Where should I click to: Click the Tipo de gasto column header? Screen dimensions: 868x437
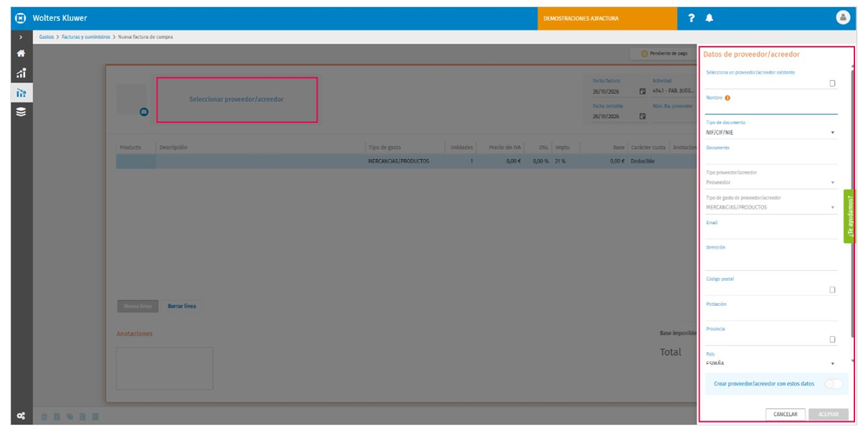[385, 148]
